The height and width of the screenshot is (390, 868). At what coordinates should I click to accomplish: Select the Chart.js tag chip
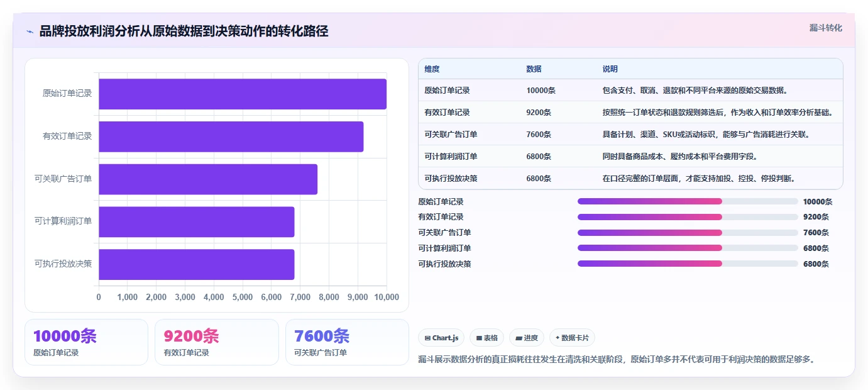(441, 338)
